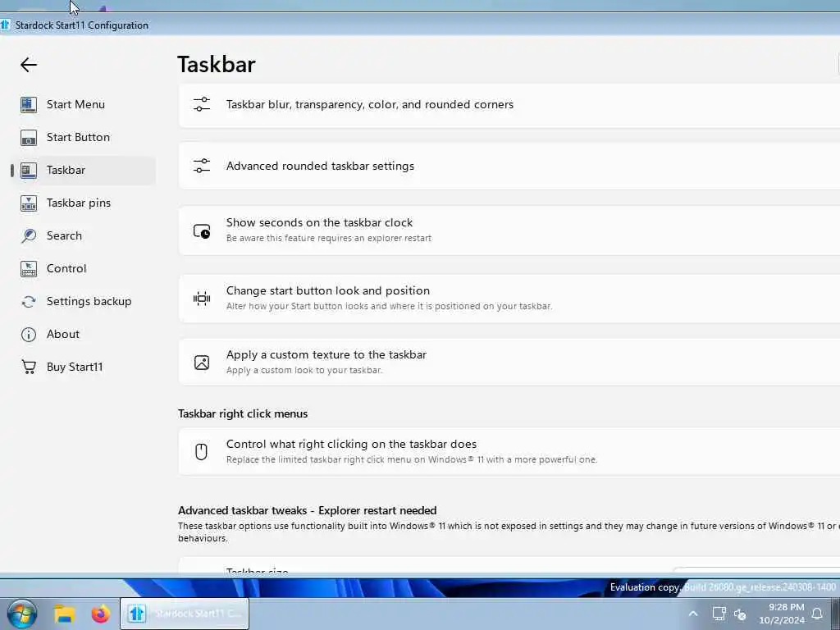Click the muted volume tray icon
The image size is (840, 630).
(x=740, y=614)
